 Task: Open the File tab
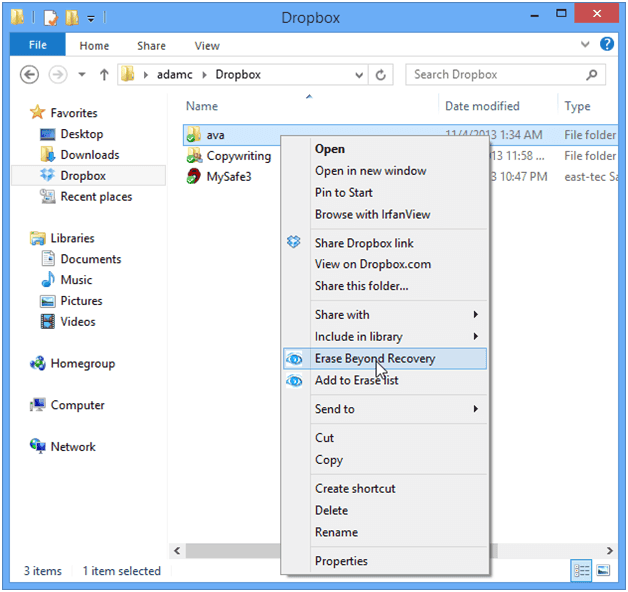[x=38, y=44]
